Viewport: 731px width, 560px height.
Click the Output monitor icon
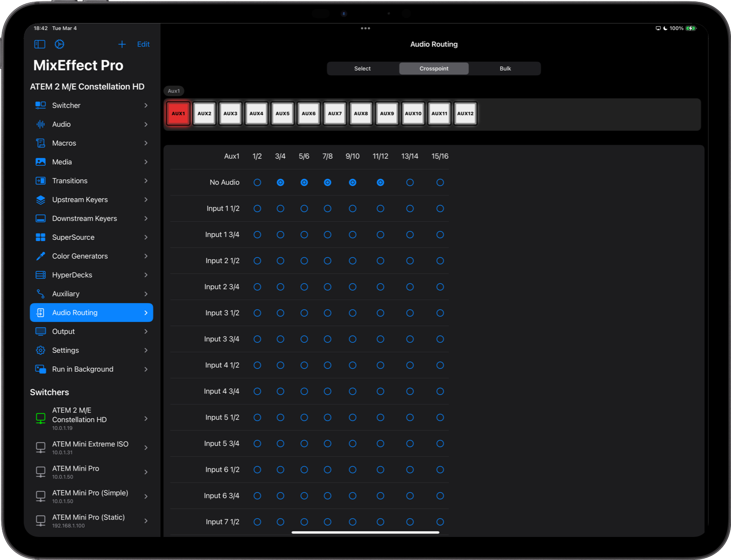(41, 331)
